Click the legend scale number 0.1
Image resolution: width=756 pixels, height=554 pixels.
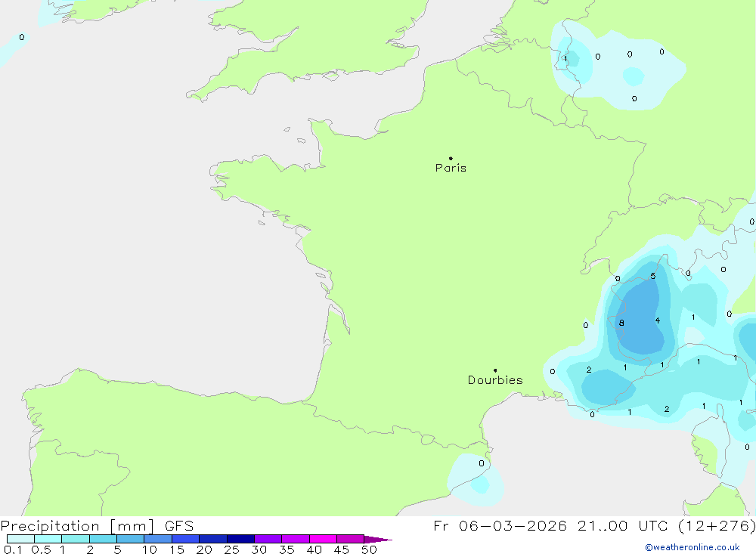(13, 549)
